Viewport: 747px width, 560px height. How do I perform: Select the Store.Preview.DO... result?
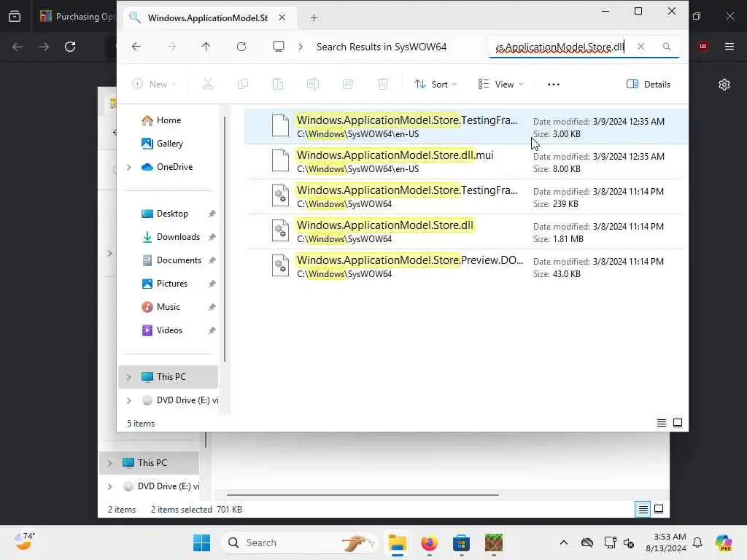[x=465, y=267]
